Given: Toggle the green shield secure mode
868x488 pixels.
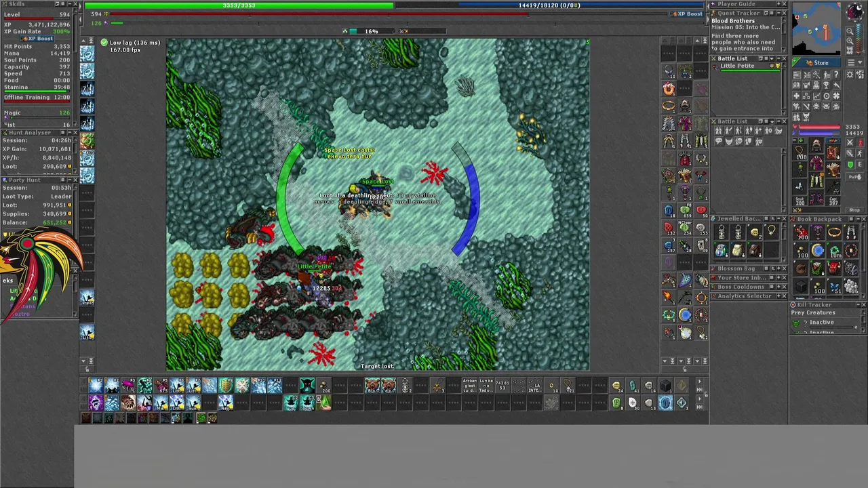Looking at the screenshot, I should point(850,165).
